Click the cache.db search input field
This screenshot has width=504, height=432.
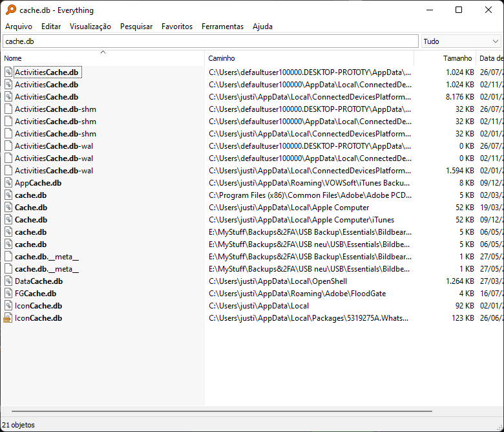coord(211,41)
